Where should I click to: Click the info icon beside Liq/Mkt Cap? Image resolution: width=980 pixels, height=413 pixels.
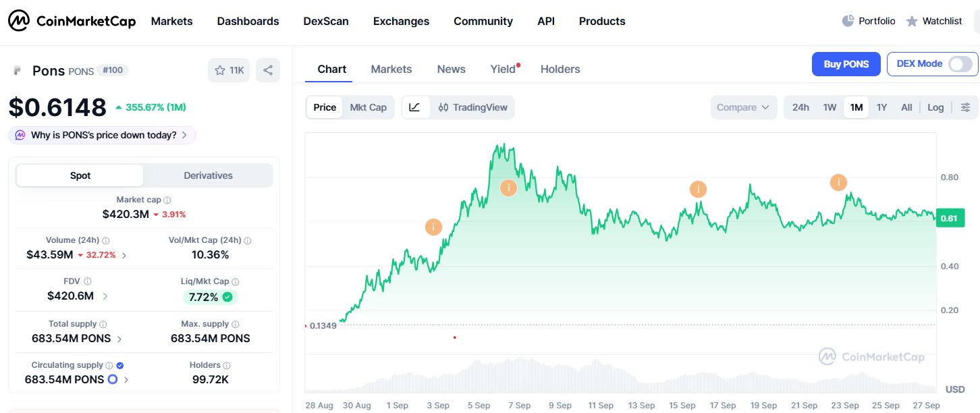coord(235,281)
